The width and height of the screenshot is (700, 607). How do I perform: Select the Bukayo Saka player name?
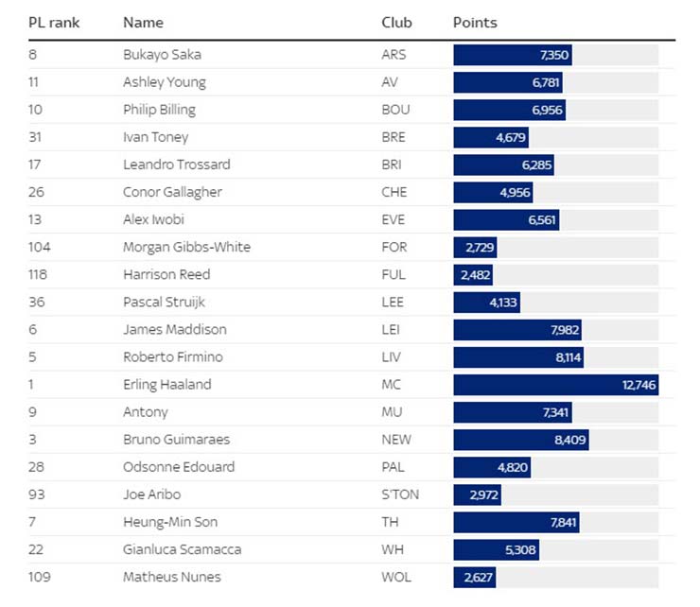click(x=162, y=55)
